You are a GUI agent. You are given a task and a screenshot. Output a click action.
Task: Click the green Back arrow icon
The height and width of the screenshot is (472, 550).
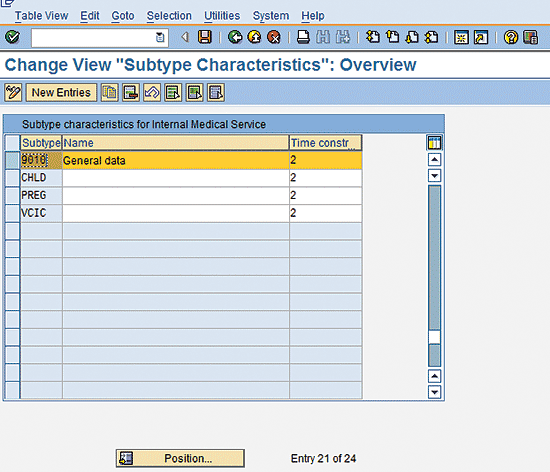[x=235, y=37]
